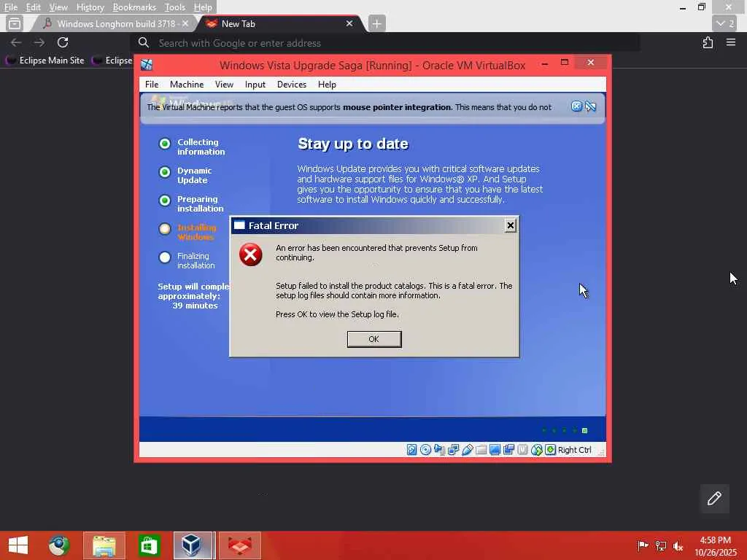This screenshot has height=560, width=747.
Task: Go forward in browser history
Action: click(39, 42)
